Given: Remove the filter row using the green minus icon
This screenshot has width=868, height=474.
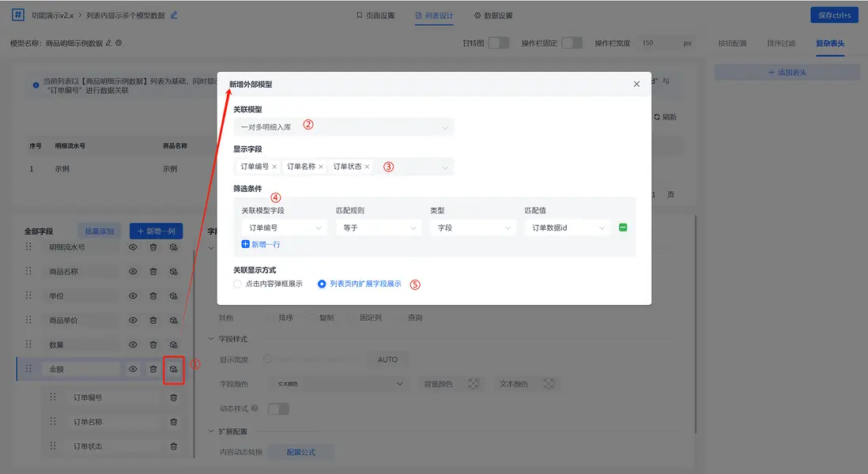Looking at the screenshot, I should tap(622, 227).
